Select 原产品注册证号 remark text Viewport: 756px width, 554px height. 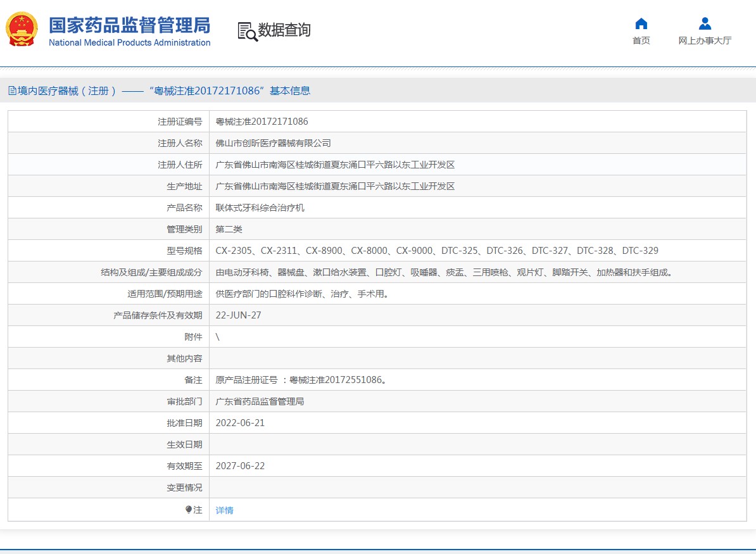pyautogui.click(x=301, y=380)
